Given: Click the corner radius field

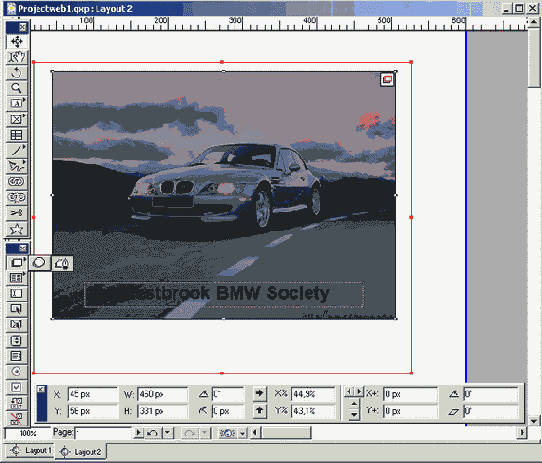Looking at the screenshot, I should pos(228,411).
